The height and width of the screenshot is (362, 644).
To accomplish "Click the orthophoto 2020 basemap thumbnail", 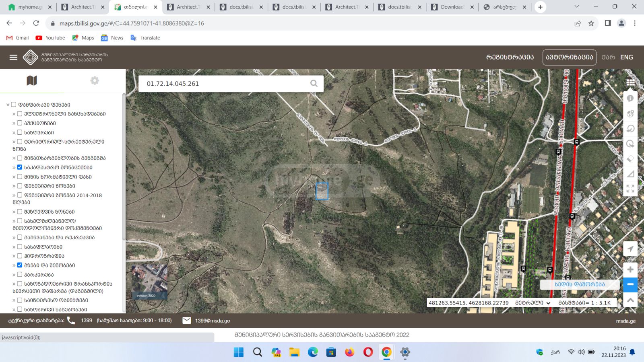I will (150, 282).
